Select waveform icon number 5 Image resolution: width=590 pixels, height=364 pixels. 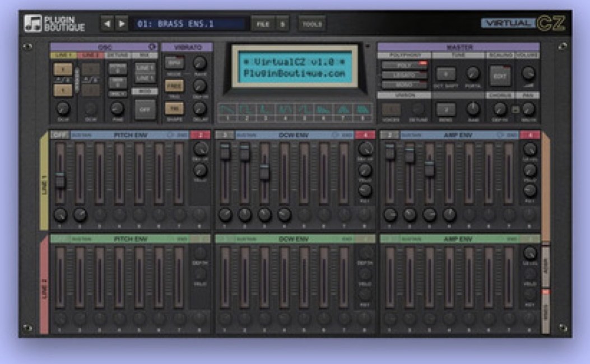pos(304,112)
